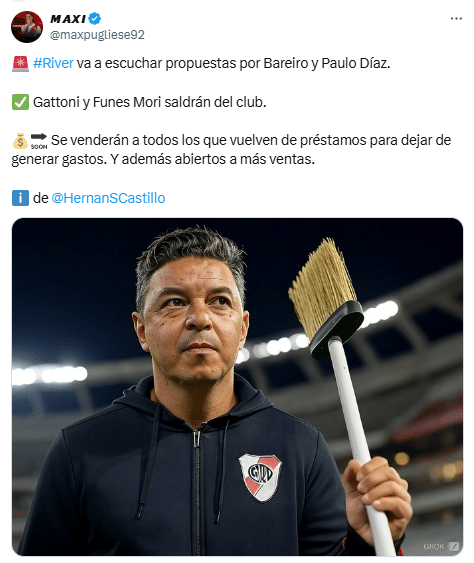
Task: Select the 'Gattoni y Funes Mori saldrán del club' line
Action: (x=150, y=102)
